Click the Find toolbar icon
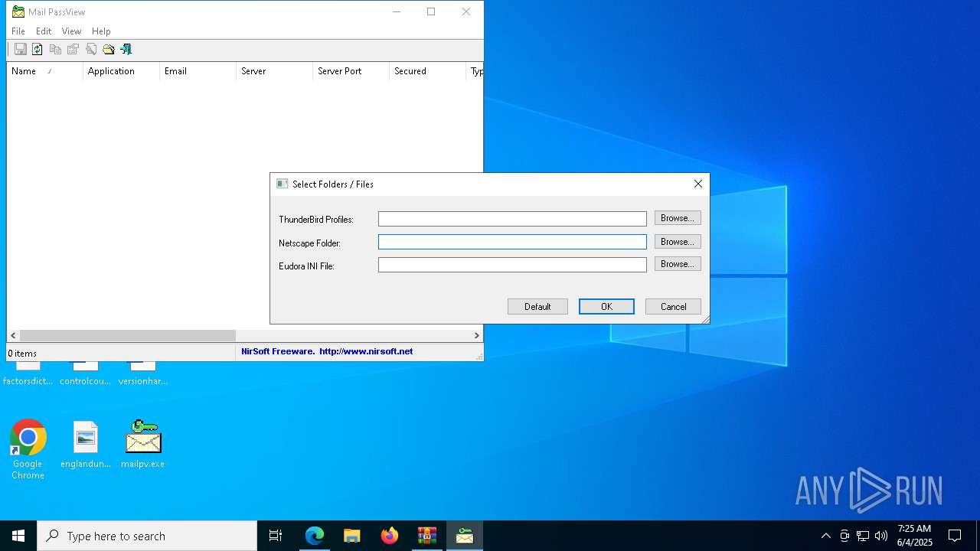The width and height of the screenshot is (980, 551). tap(91, 49)
